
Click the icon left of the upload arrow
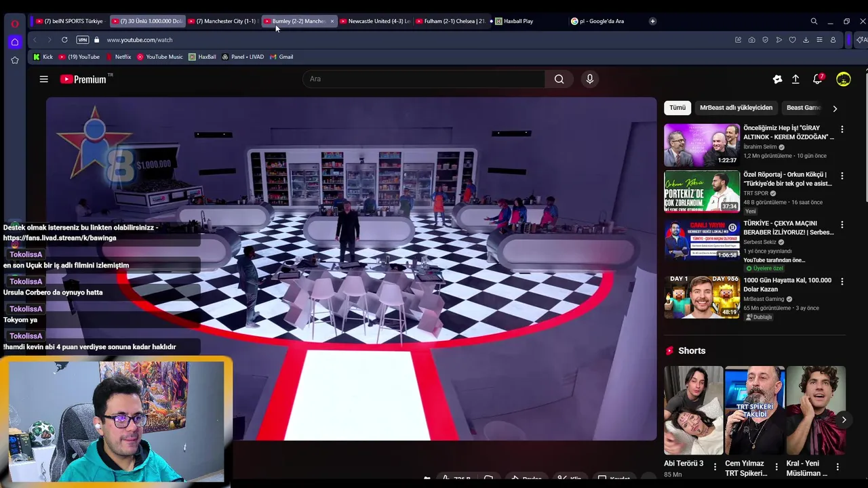(777, 79)
